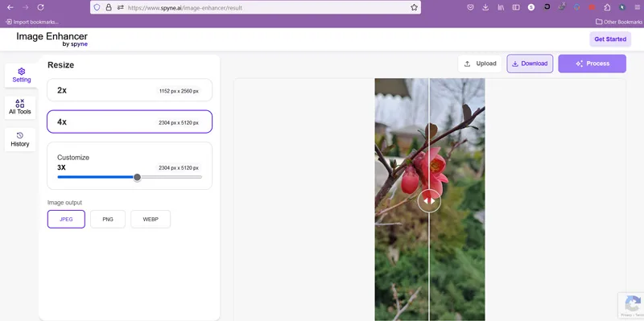Image resolution: width=644 pixels, height=321 pixels.
Task: Click the flower preview image
Action: pyautogui.click(x=430, y=200)
